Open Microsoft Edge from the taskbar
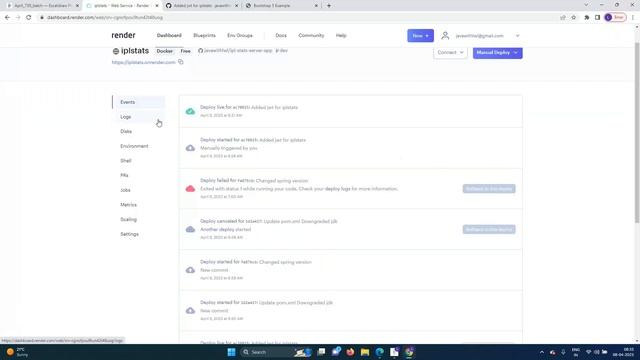 tap(380, 352)
